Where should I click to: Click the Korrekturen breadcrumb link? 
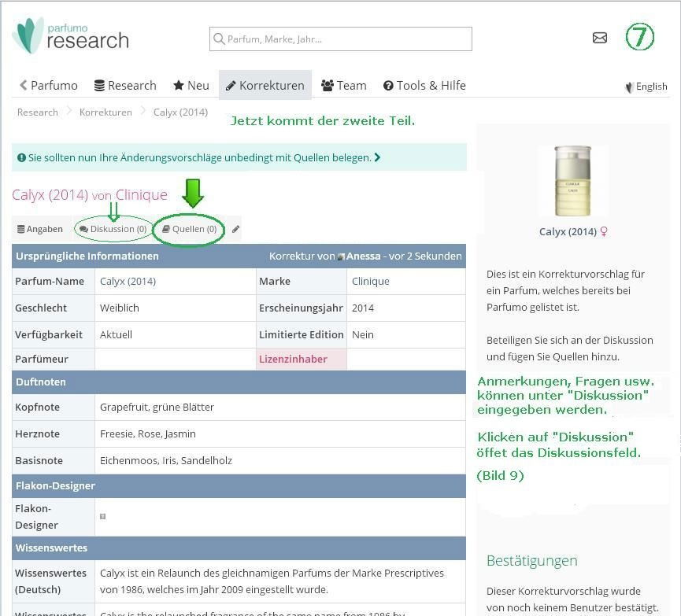(105, 113)
